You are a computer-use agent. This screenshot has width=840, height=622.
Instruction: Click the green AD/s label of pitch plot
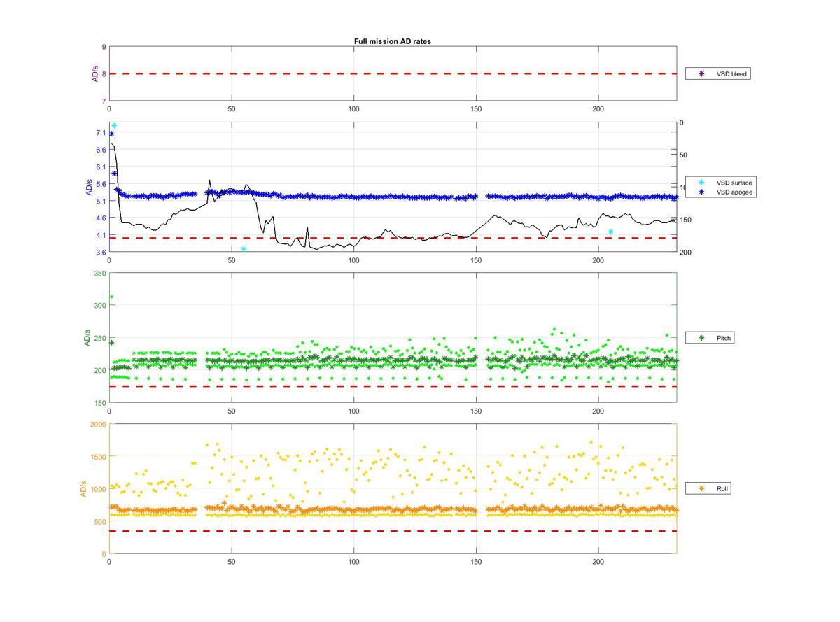[x=87, y=338]
